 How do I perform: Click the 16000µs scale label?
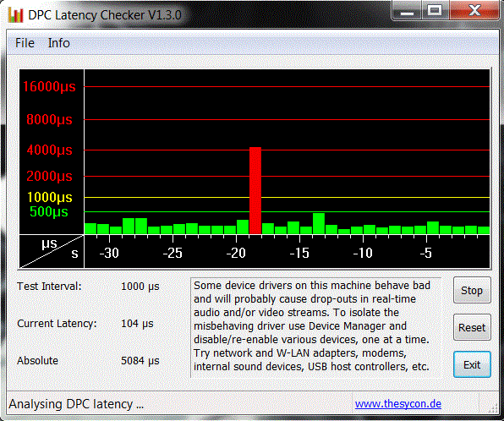(49, 86)
